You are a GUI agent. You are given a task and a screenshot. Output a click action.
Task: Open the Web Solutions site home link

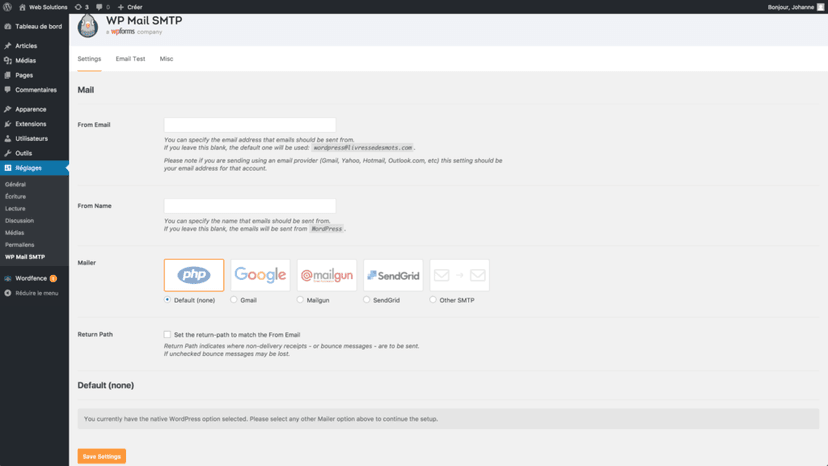(x=22, y=7)
